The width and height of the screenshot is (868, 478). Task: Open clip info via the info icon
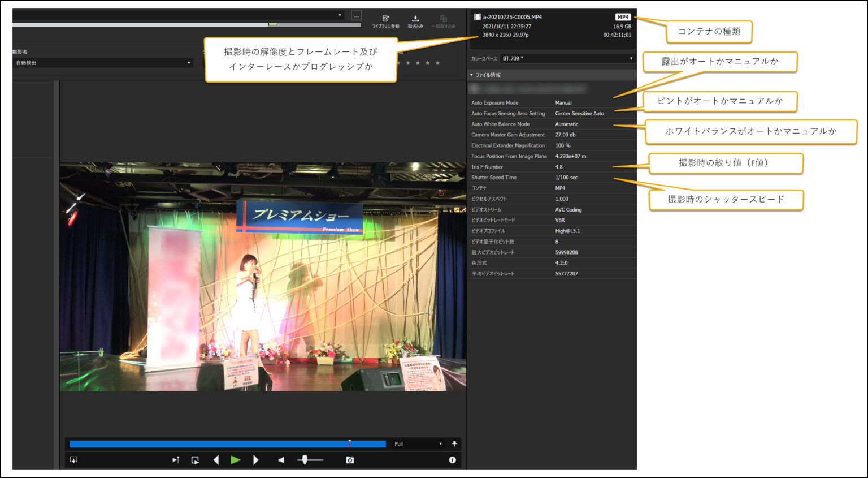click(x=452, y=460)
